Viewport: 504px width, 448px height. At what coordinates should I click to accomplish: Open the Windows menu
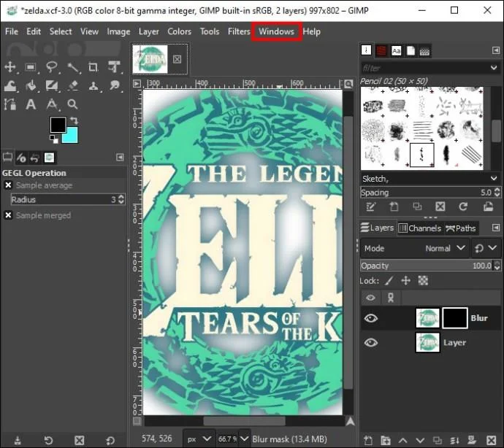(x=276, y=31)
